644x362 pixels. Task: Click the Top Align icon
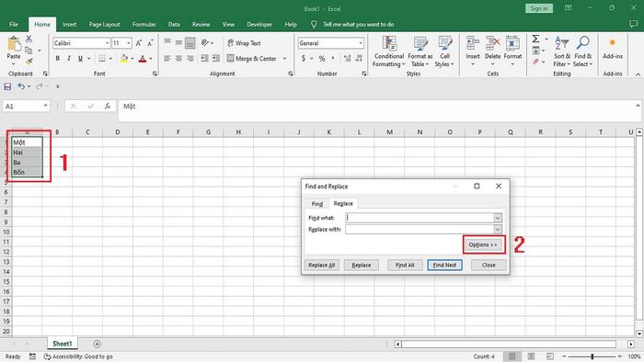[x=167, y=42]
